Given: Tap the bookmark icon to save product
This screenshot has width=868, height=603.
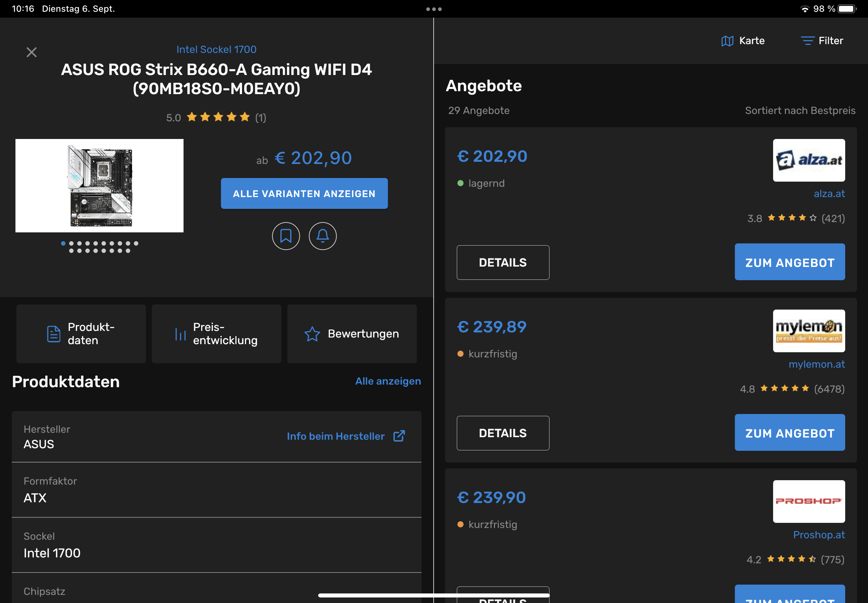Looking at the screenshot, I should pyautogui.click(x=286, y=236).
